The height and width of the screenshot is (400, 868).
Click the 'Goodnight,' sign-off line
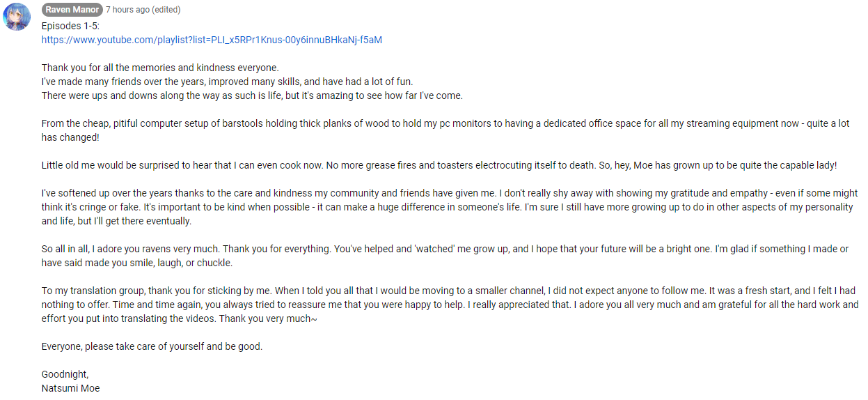tap(65, 374)
